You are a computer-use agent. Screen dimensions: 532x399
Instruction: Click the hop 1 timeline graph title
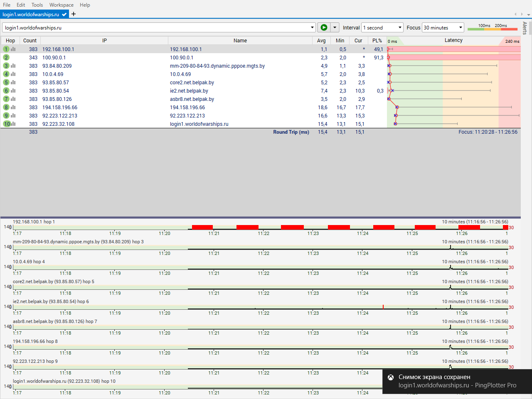[x=34, y=222]
